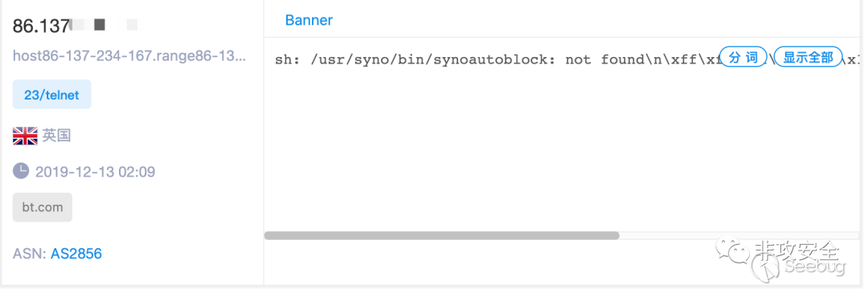This screenshot has height=289, width=868.
Task: Select the 23/telnet port tag
Action: click(52, 95)
